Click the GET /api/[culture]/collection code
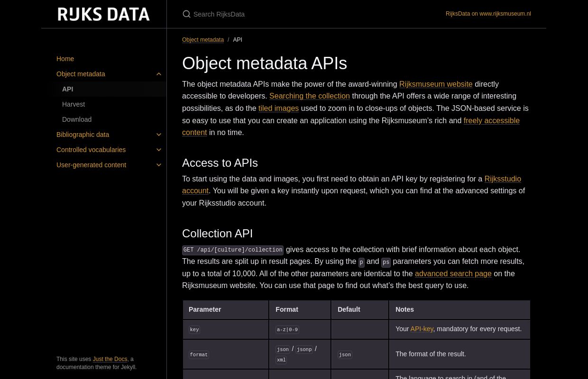 point(233,250)
